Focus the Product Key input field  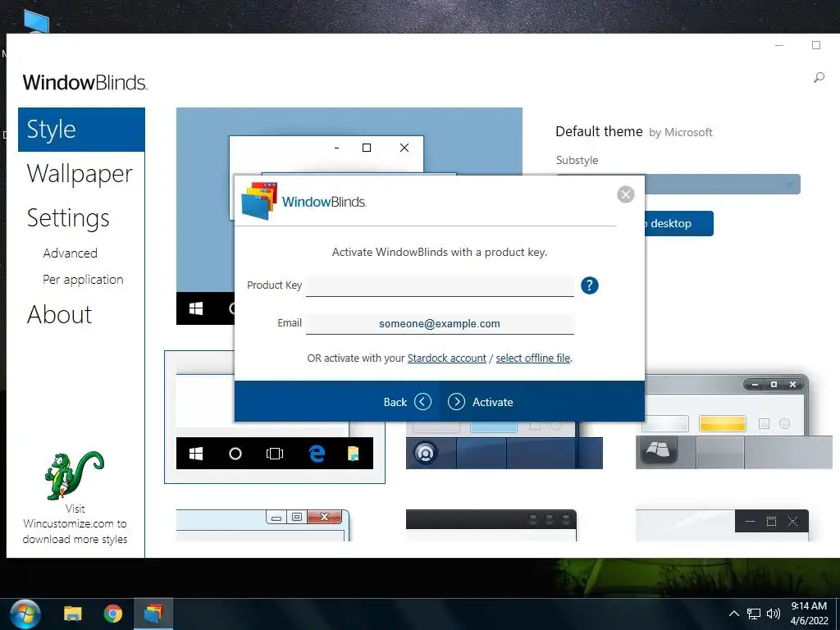[x=440, y=285]
